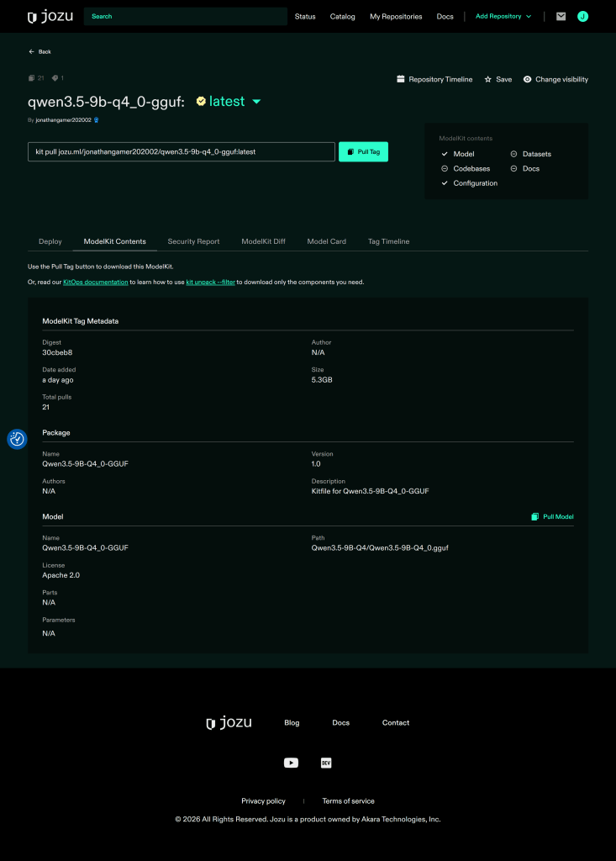616x861 pixels.
Task: Click the Pull Tag button
Action: coord(363,152)
